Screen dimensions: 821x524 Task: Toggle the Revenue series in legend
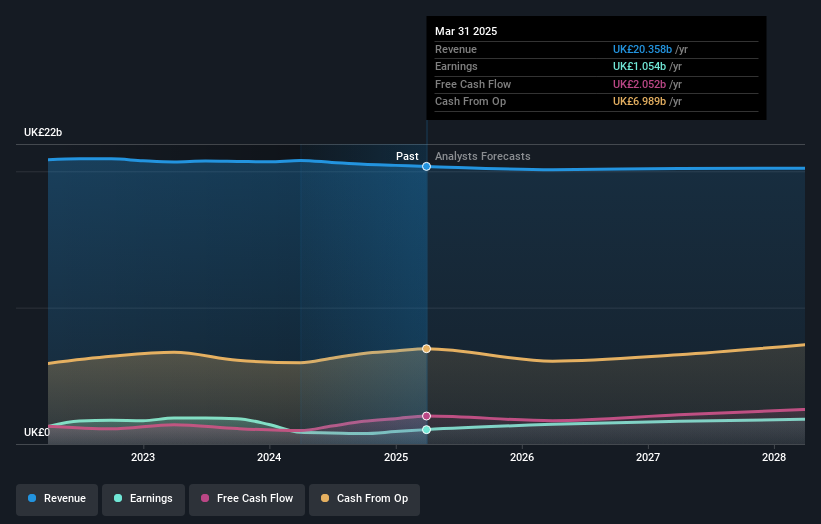tap(57, 499)
